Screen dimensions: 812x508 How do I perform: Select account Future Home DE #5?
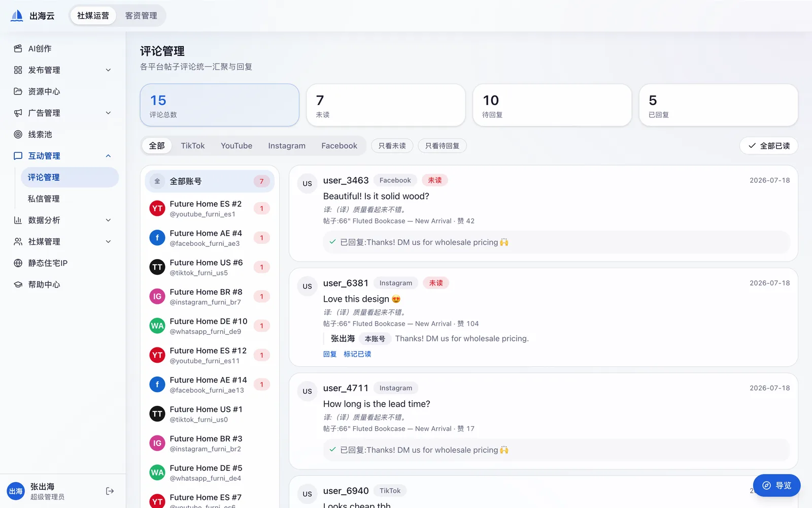click(x=210, y=472)
